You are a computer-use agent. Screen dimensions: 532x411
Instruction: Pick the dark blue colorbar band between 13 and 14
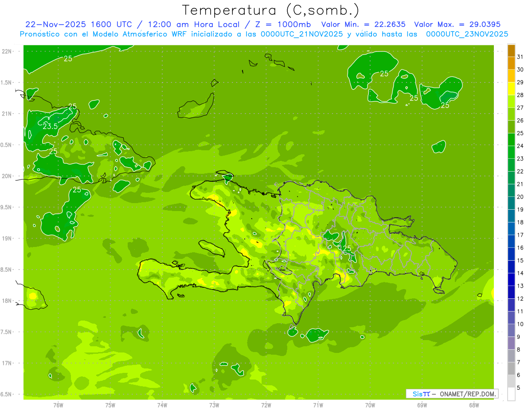click(511, 279)
